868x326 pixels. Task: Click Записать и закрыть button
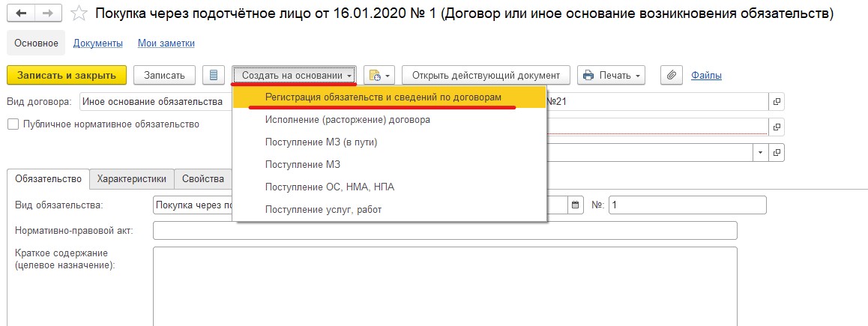click(67, 75)
